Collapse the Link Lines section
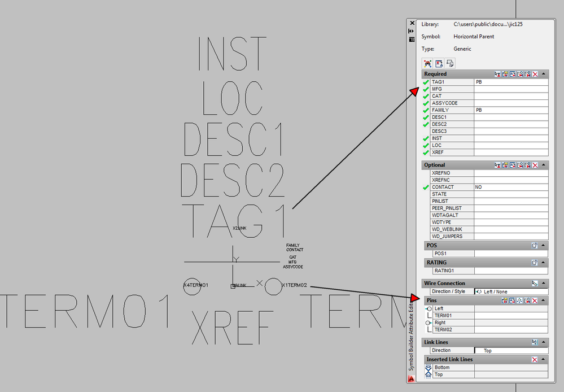This screenshot has height=392, width=564. tap(544, 342)
